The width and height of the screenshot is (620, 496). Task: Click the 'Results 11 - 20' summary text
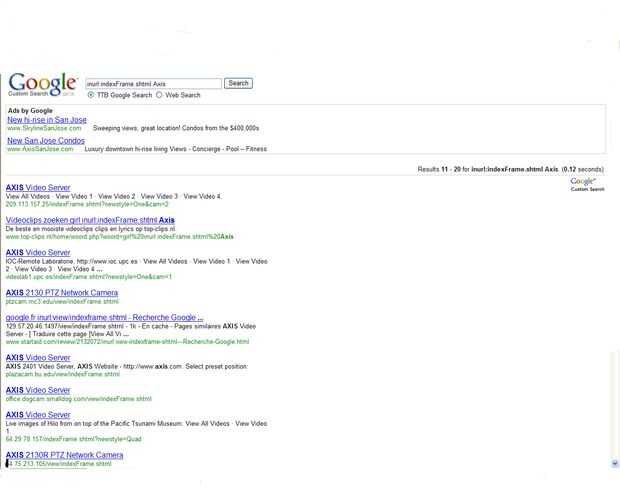510,169
